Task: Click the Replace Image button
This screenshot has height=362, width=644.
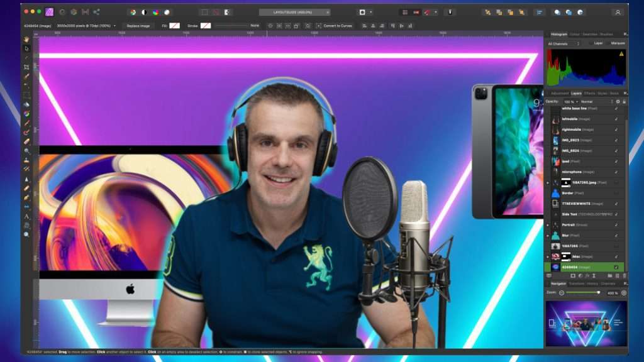Action: pyautogui.click(x=140, y=25)
